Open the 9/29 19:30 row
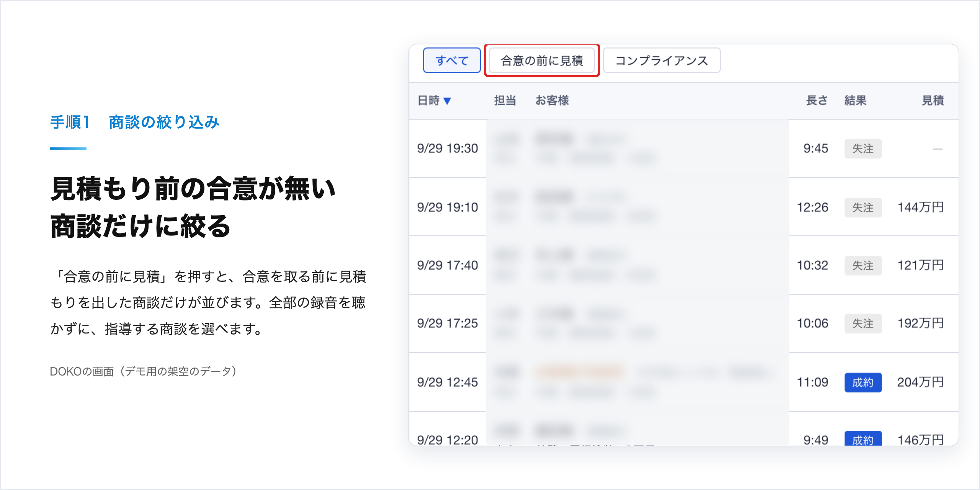The width and height of the screenshot is (980, 490). pyautogui.click(x=684, y=149)
